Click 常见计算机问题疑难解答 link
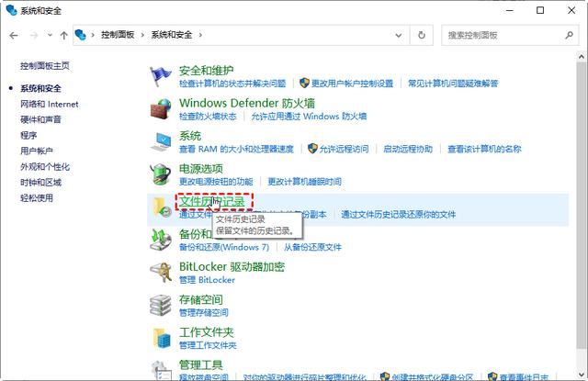588x381 pixels. [x=453, y=84]
